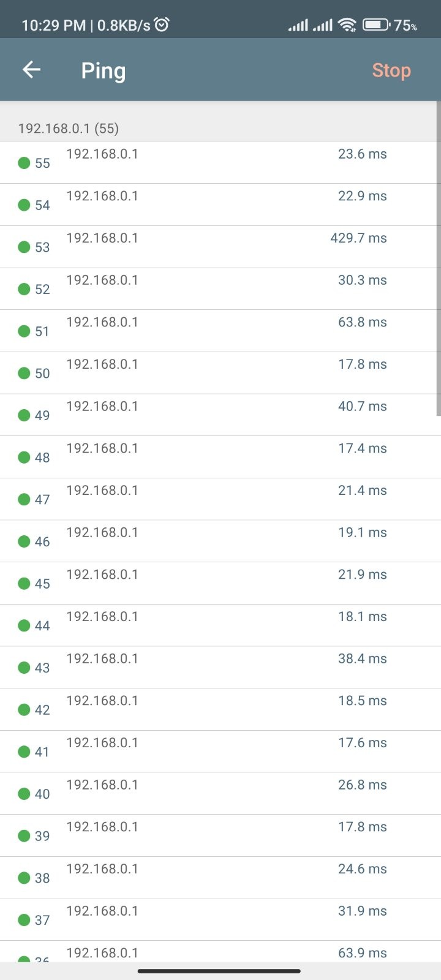This screenshot has height=980, width=441.
Task: Open the 192.168.0.1 (55) header
Action: 69,128
